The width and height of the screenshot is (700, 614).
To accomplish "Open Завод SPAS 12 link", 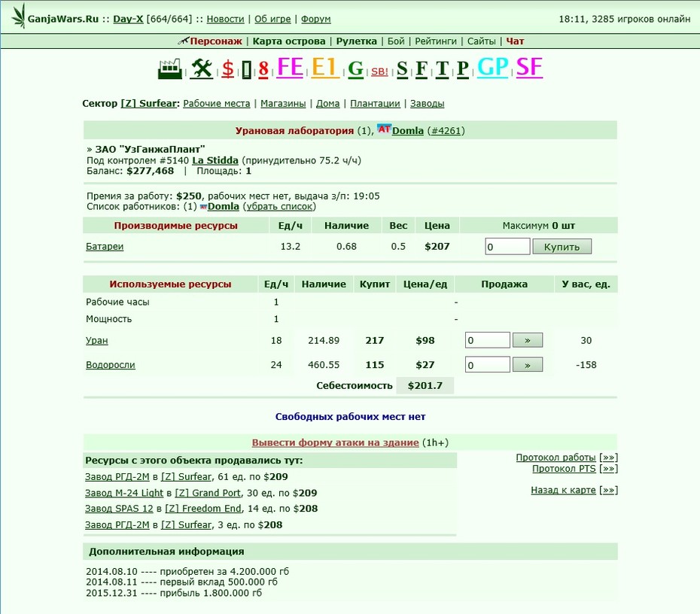I will click(119, 509).
